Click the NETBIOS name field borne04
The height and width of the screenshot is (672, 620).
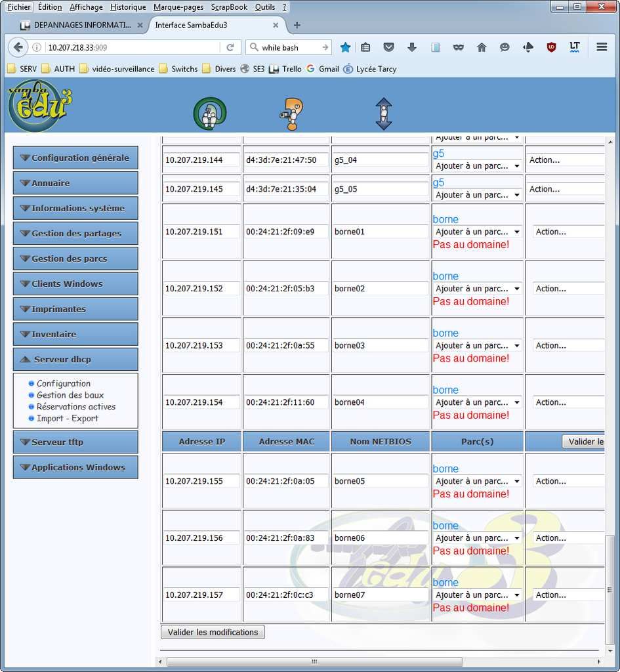coord(380,402)
